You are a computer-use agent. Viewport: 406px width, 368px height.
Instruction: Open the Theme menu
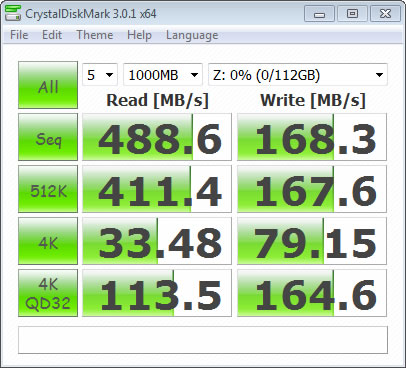pos(95,35)
